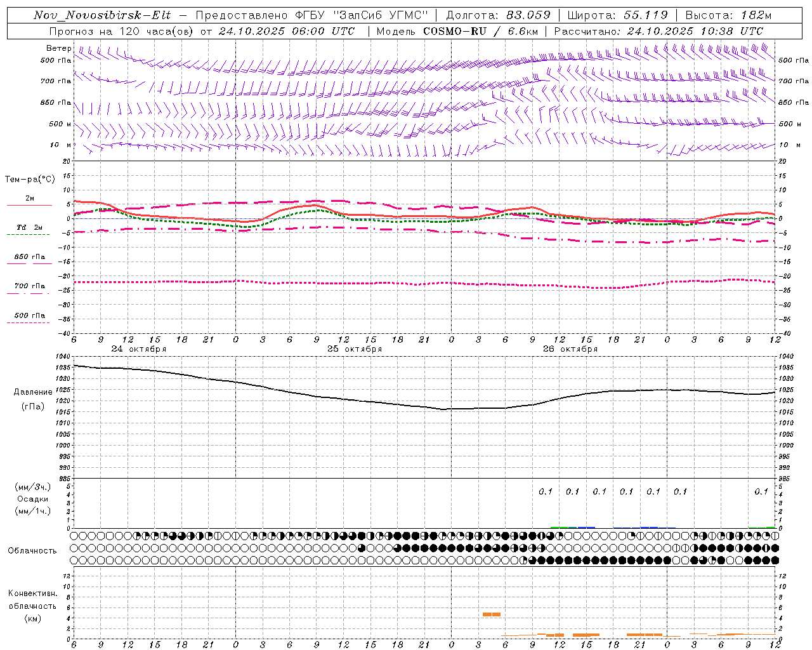
Task: Click '1040' on the left pressure axis
Action: tap(64, 357)
